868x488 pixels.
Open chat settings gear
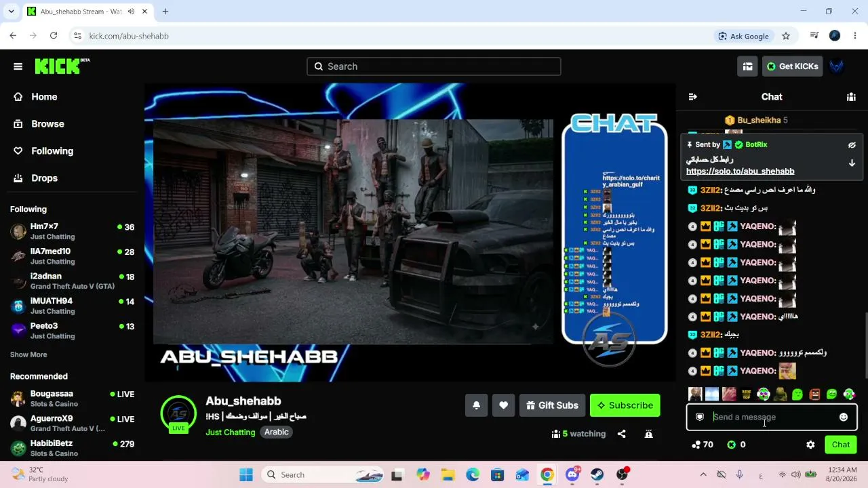[x=810, y=445]
